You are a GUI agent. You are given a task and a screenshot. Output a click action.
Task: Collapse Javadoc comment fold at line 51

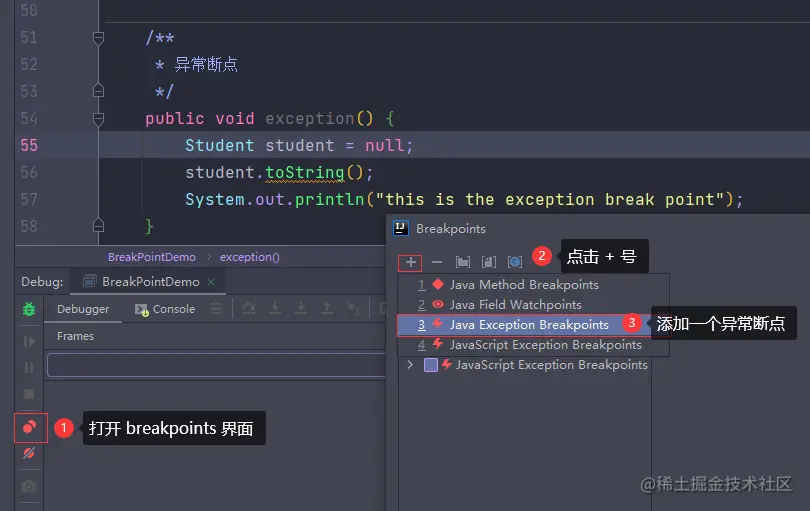coord(98,38)
